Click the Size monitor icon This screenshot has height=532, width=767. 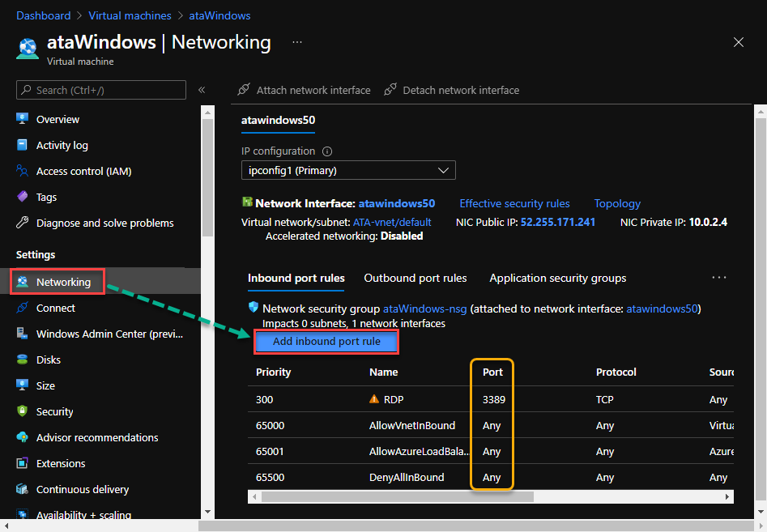22,385
